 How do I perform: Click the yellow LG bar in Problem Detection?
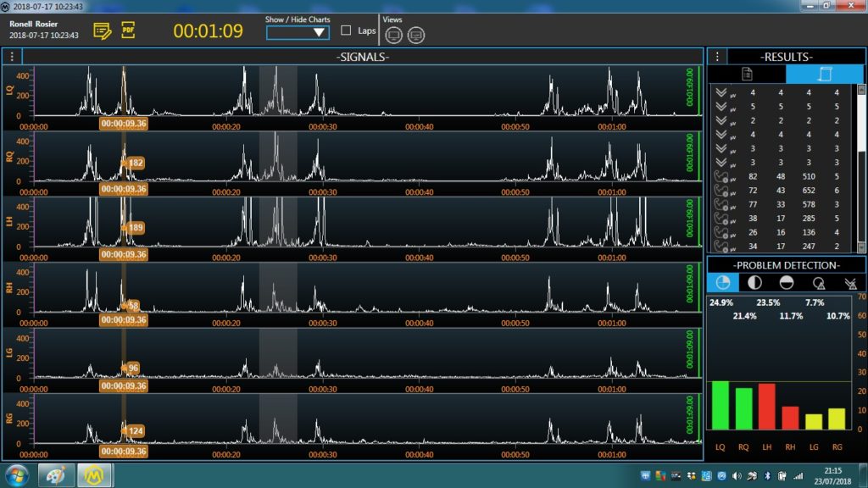click(x=814, y=422)
